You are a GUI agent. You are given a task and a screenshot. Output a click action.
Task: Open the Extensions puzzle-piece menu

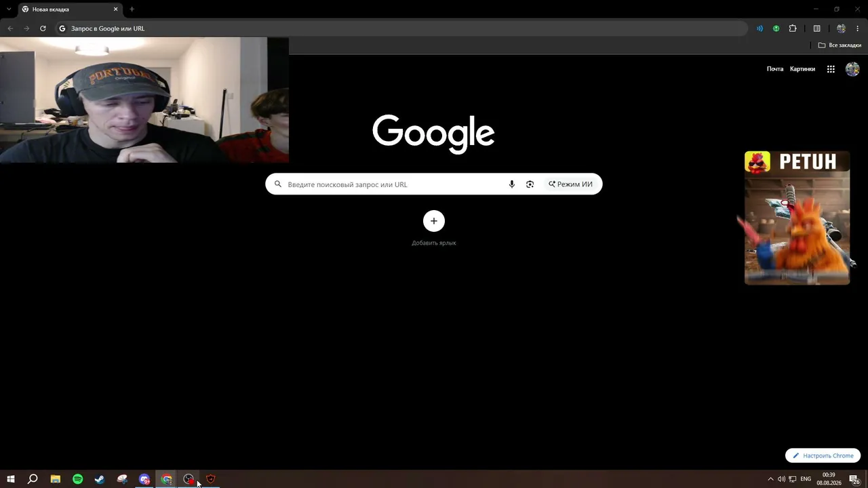pyautogui.click(x=793, y=28)
